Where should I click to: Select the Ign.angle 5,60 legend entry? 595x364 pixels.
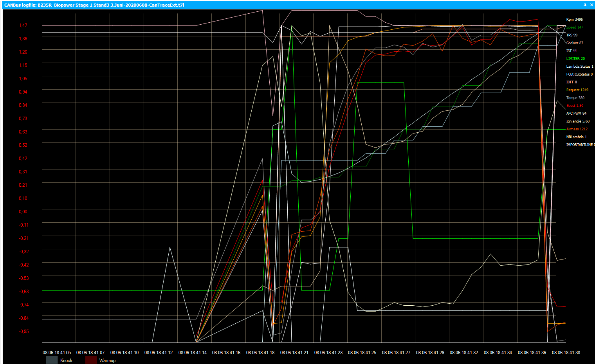pyautogui.click(x=578, y=121)
